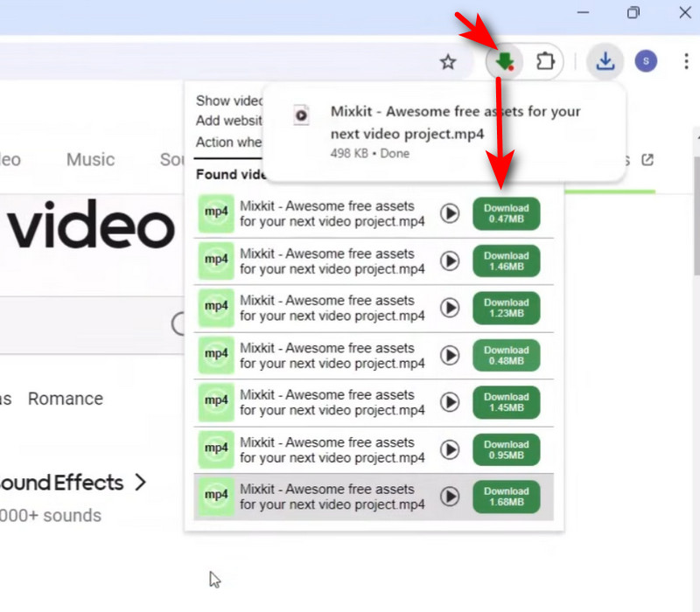
Task: Open the Chrome three-dot menu
Action: (686, 61)
